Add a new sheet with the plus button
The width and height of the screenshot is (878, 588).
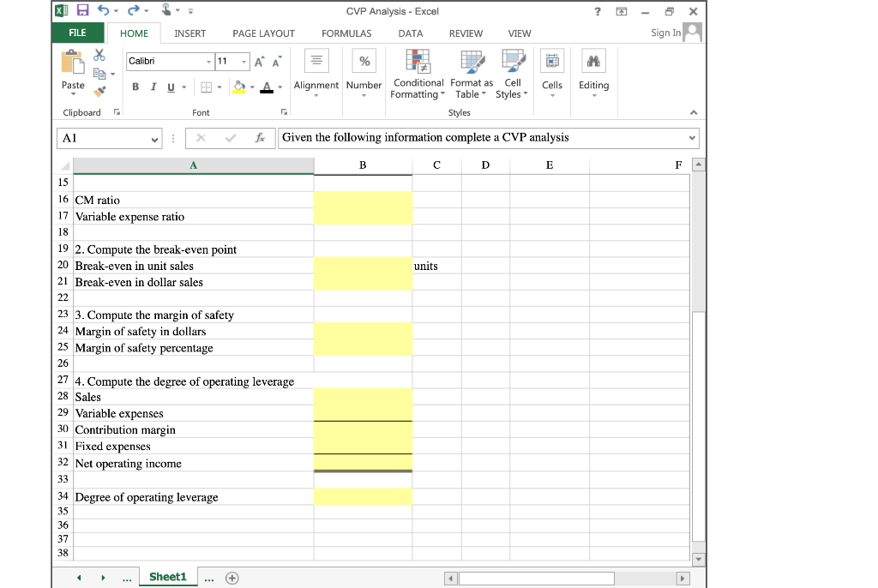(x=231, y=577)
